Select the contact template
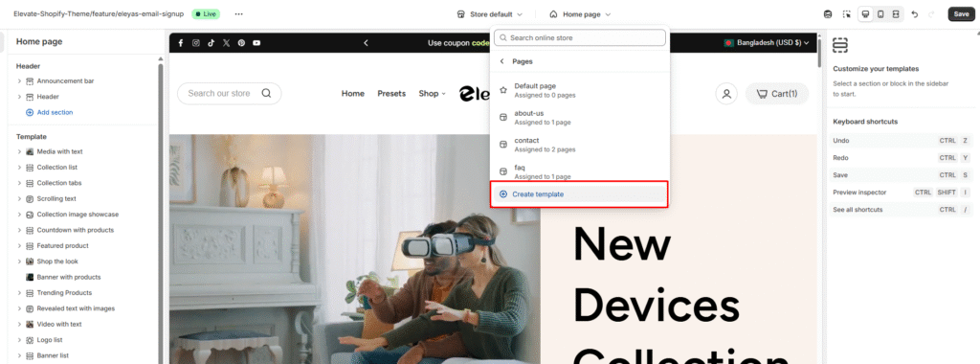The width and height of the screenshot is (980, 364). [x=579, y=145]
